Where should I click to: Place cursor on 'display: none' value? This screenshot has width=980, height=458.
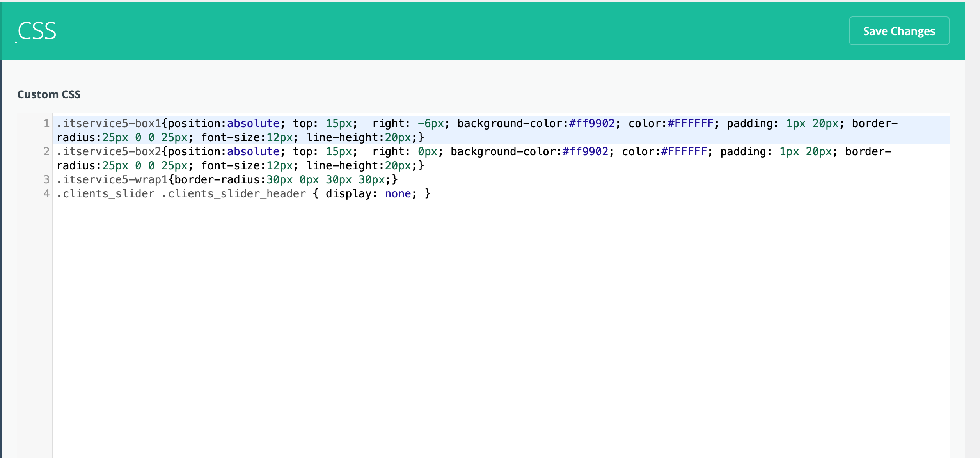click(398, 193)
